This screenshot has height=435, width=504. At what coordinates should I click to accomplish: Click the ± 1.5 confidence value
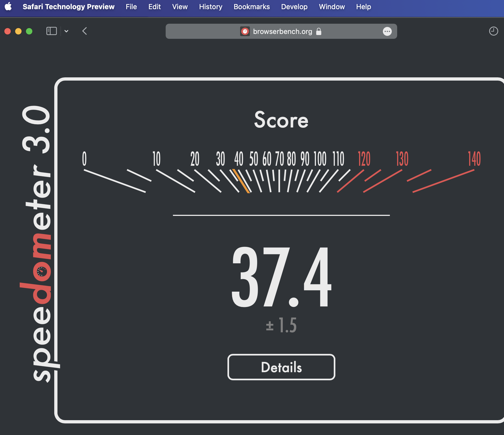pyautogui.click(x=281, y=325)
